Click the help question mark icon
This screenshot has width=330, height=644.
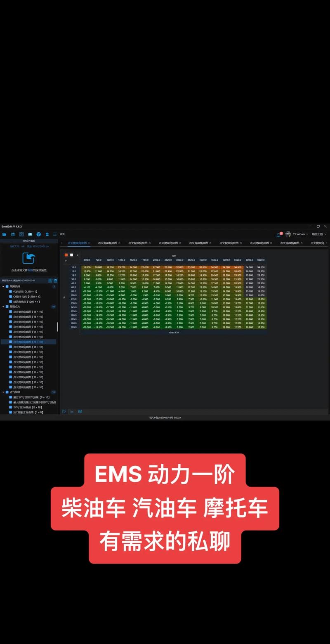point(38,234)
